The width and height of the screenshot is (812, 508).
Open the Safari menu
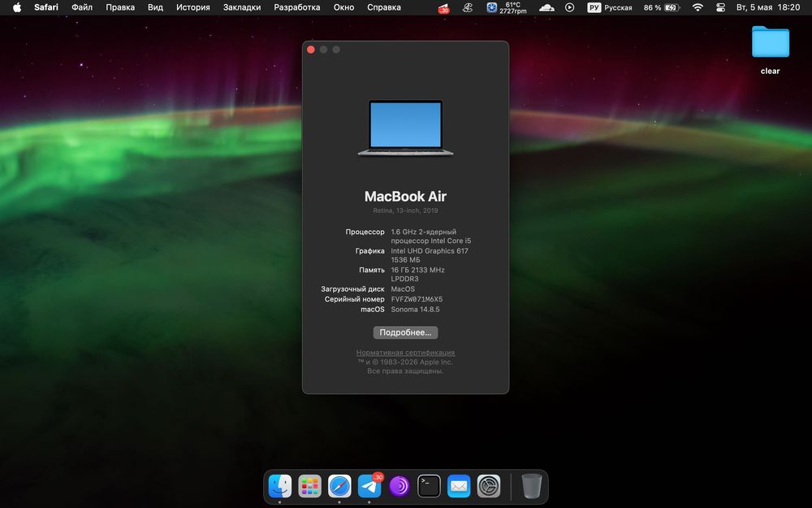46,7
